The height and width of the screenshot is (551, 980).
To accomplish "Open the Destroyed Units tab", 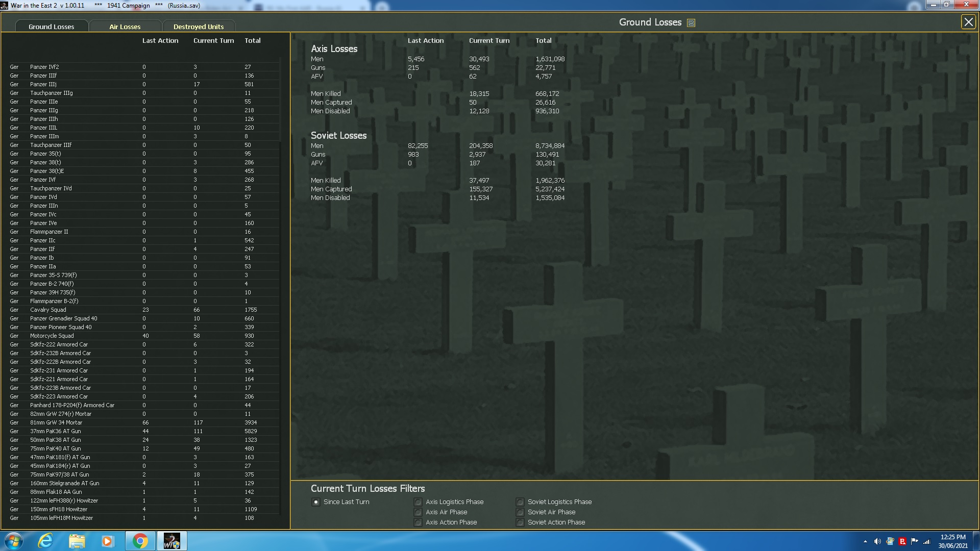I will point(199,27).
